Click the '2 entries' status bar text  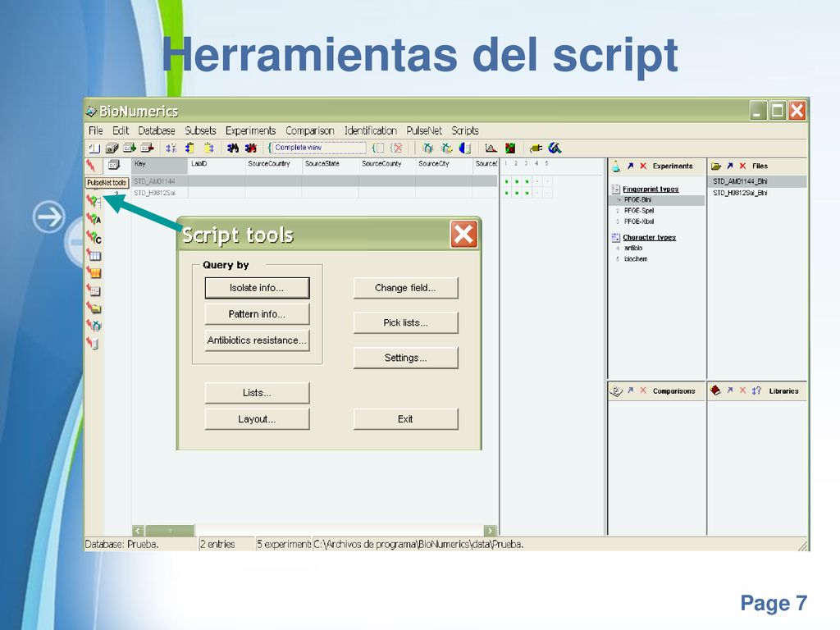[x=217, y=545]
